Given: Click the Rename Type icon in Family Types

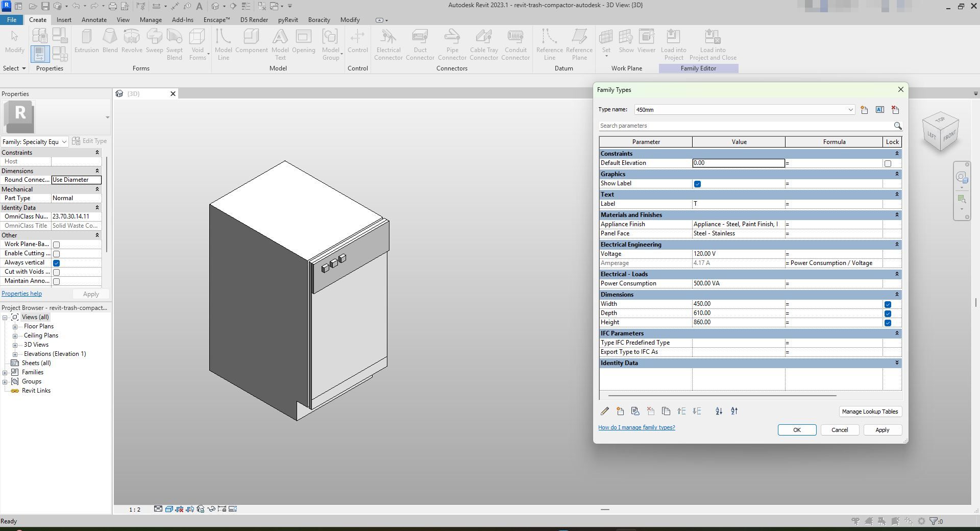Looking at the screenshot, I should coord(880,110).
